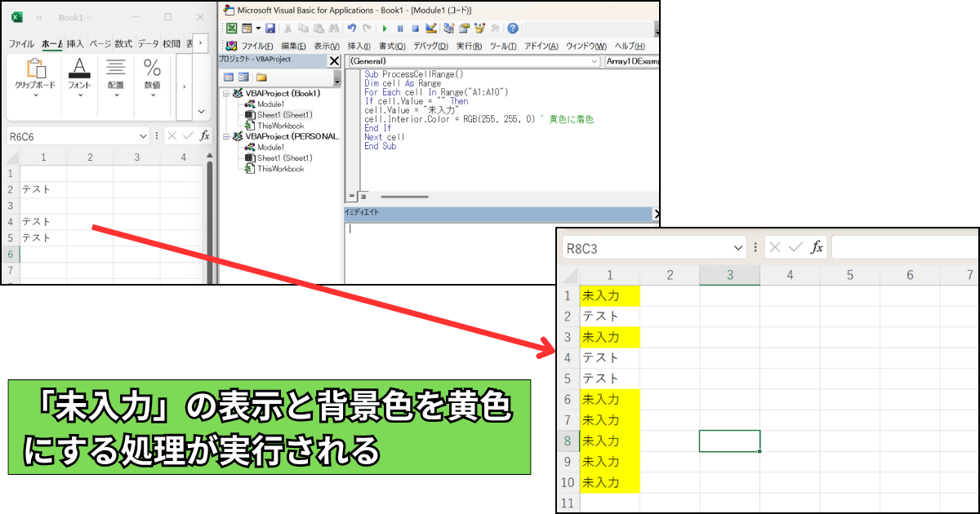Open the 挿入(I) menu in VBA editor
Viewport: 980px width, 514px height.
pyautogui.click(x=359, y=47)
